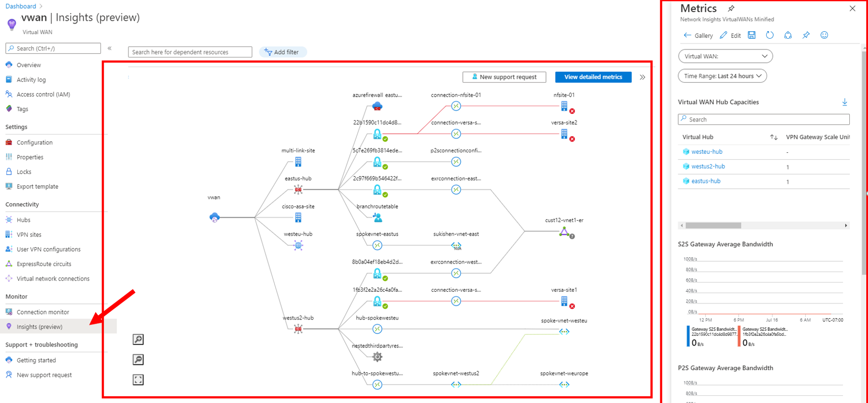Click Add filter button

(x=282, y=52)
